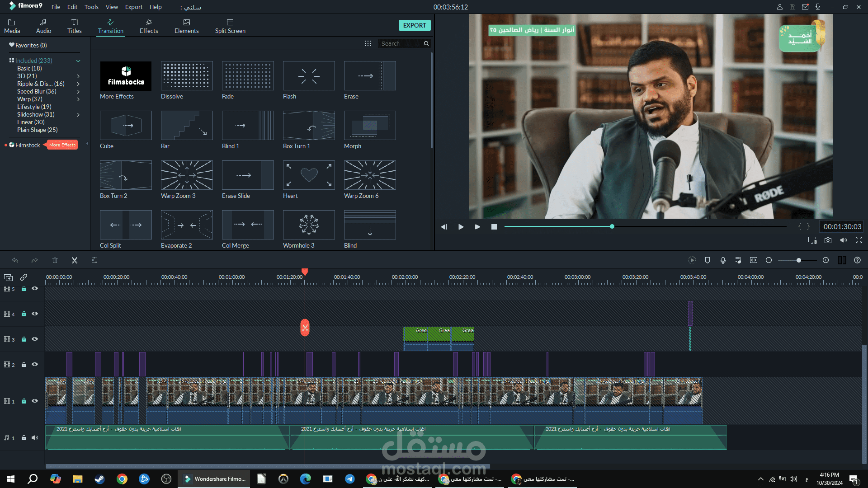Toggle visibility eye icon on layer 3
The height and width of the screenshot is (488, 868).
pos(34,338)
